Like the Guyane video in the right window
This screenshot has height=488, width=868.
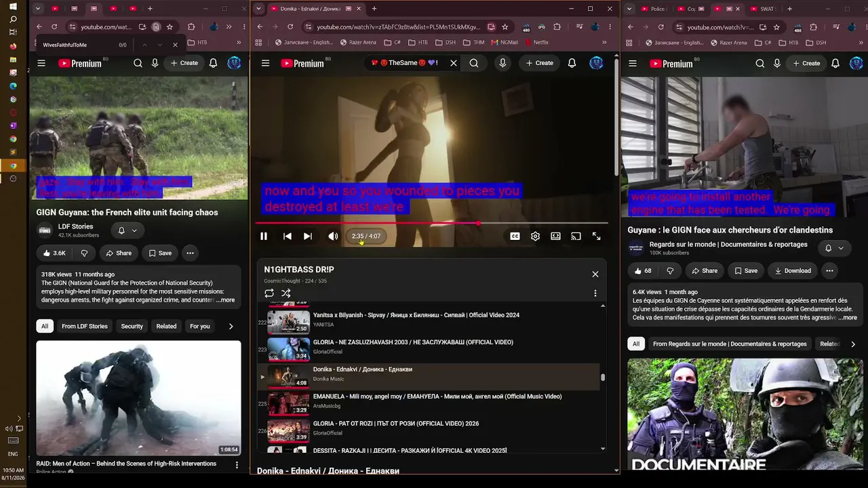[643, 270]
